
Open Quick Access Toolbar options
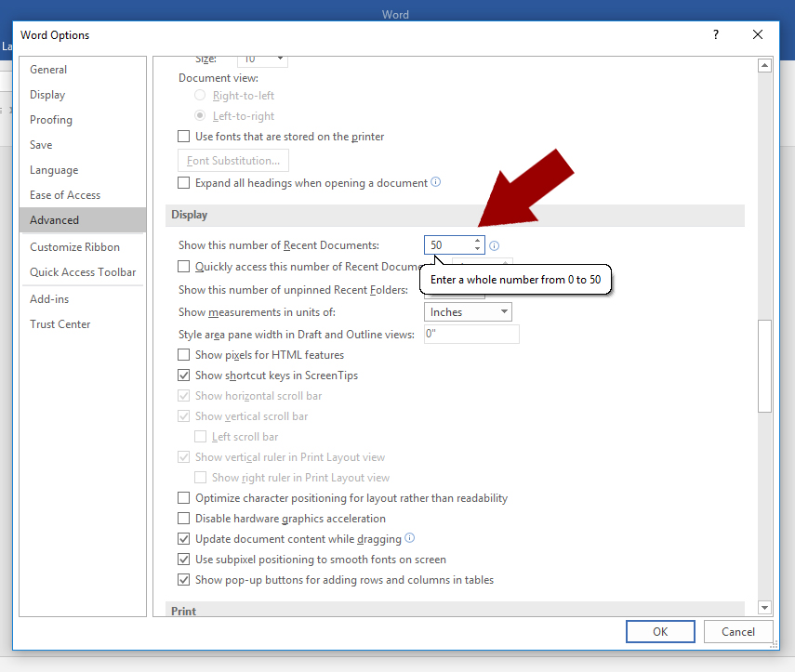coord(83,272)
